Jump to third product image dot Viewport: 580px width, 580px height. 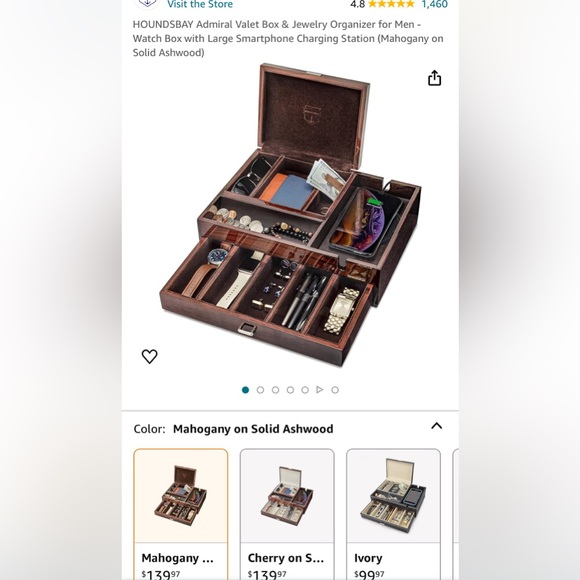275,390
